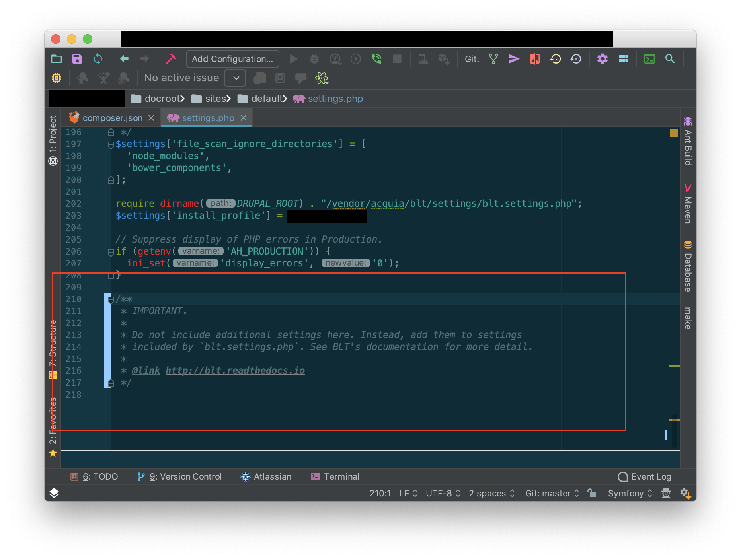The width and height of the screenshot is (741, 560).
Task: Navigate back with the left arrow
Action: pos(124,59)
